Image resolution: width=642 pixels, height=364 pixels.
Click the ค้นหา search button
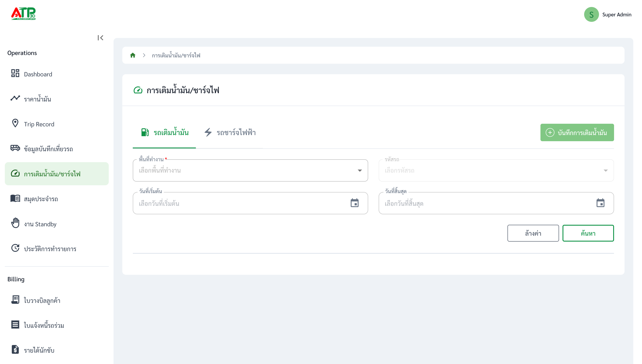click(x=588, y=233)
